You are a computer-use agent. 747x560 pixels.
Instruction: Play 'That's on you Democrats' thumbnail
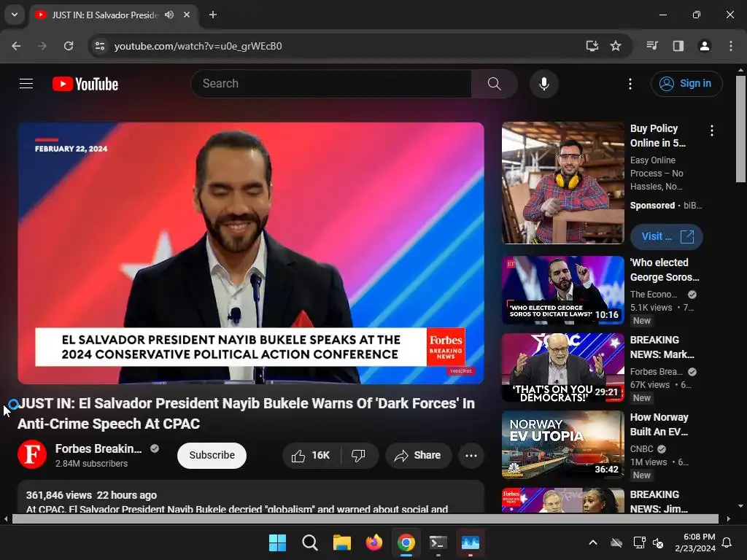pyautogui.click(x=562, y=367)
